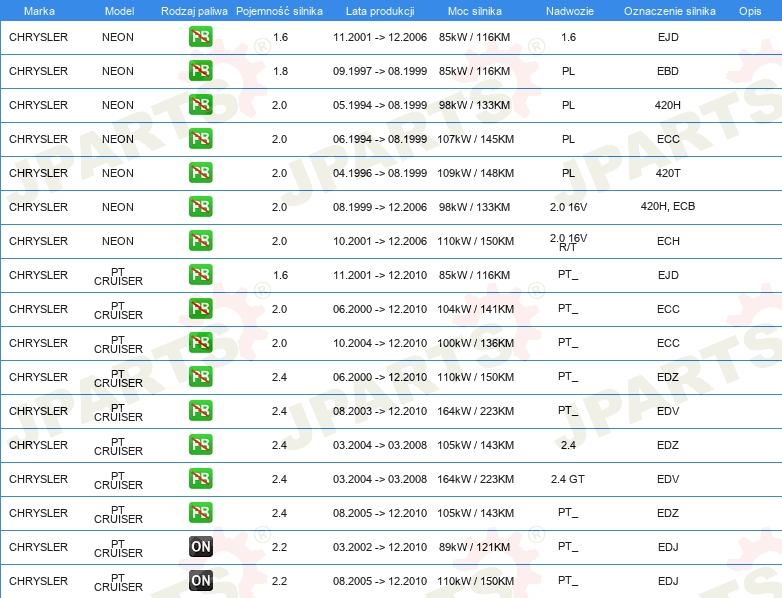782x598 pixels.
Task: Select power cell 109kW / 148KM
Action: point(475,173)
